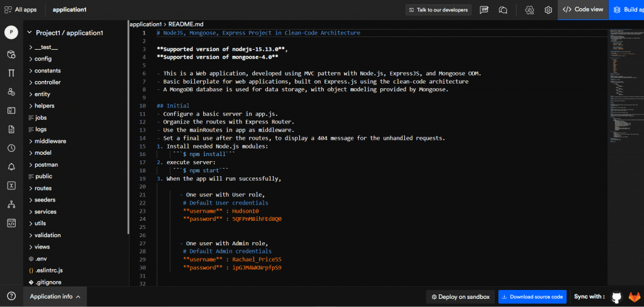Image resolution: width=644 pixels, height=307 pixels.
Task: Click README.md in the breadcrumb
Action: click(x=186, y=25)
